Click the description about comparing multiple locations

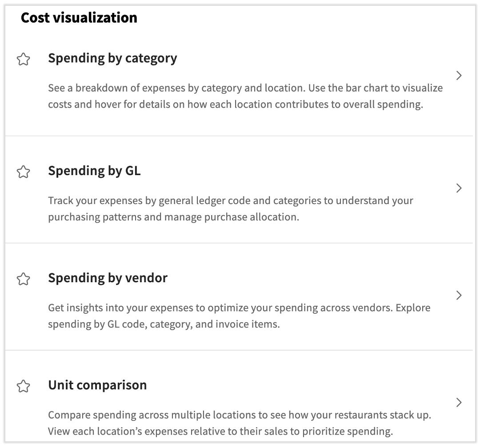tap(240, 423)
